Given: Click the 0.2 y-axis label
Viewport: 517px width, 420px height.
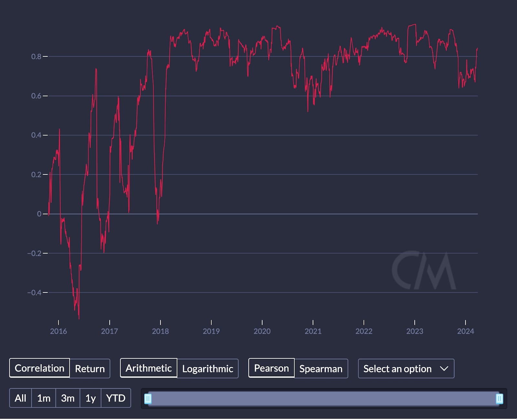Looking at the screenshot, I should tap(36, 175).
